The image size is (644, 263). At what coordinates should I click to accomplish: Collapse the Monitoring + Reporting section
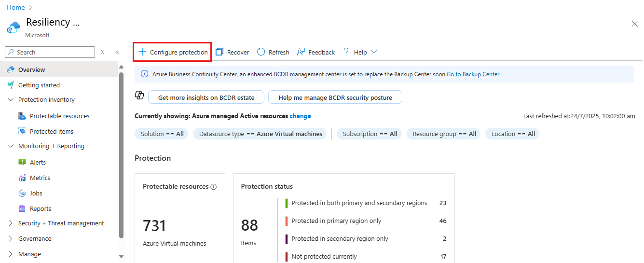click(11, 146)
